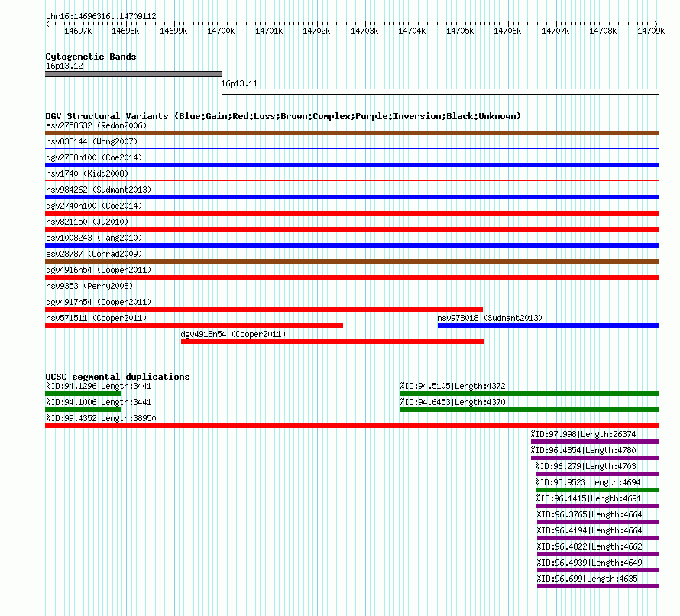Screen dimensions: 680x616
Task: Click the 14700k ruler position label
Action: (x=221, y=31)
